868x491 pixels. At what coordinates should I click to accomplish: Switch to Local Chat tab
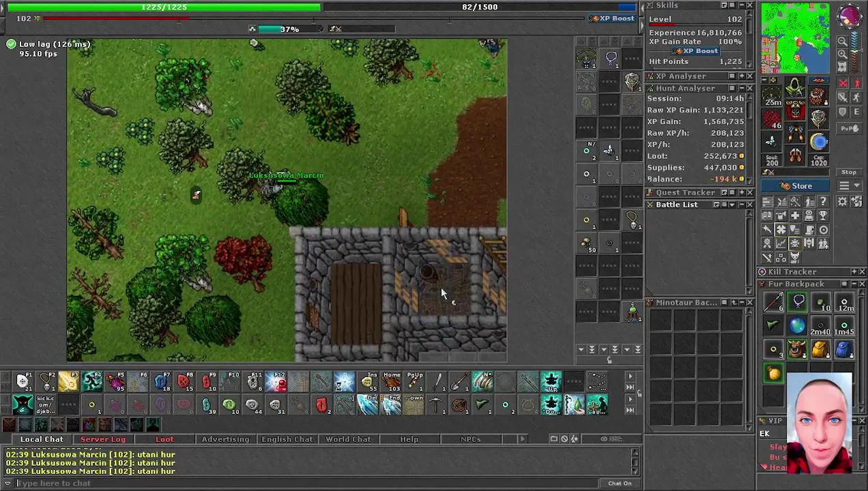coord(42,439)
